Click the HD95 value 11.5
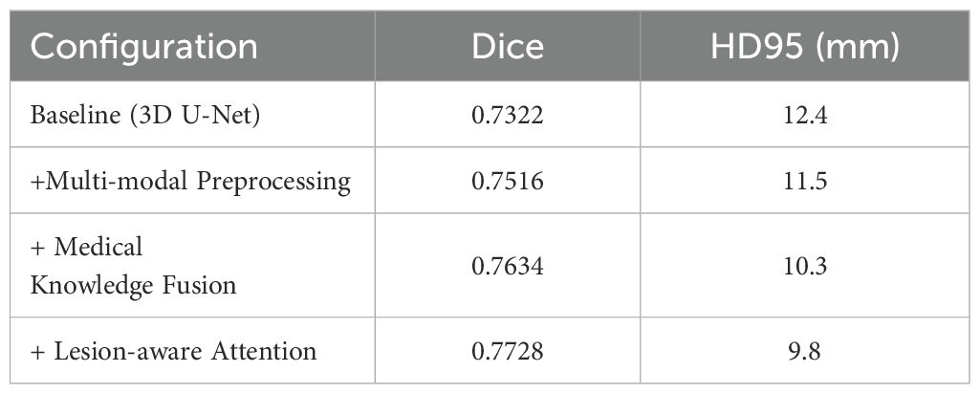 coord(805,182)
